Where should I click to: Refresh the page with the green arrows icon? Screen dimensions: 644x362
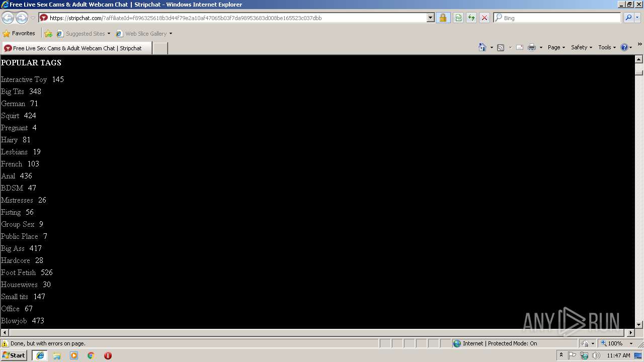[x=471, y=18]
